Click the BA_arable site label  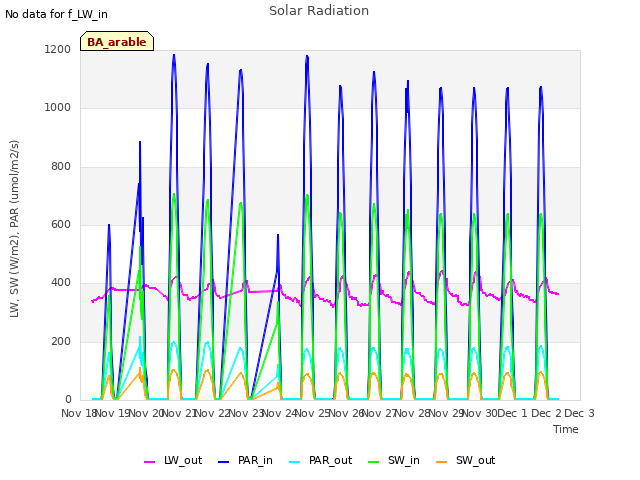click(117, 41)
